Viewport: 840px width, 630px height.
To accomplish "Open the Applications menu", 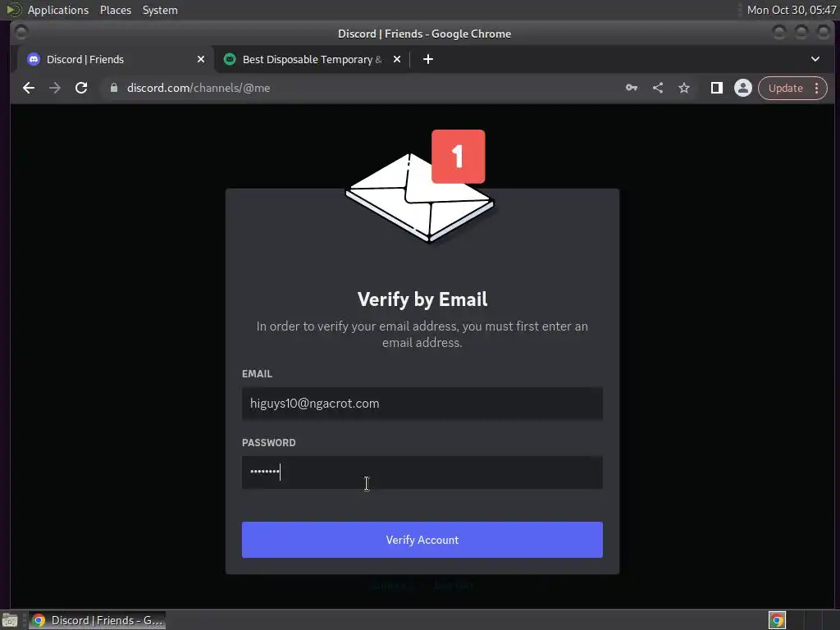I will (58, 10).
